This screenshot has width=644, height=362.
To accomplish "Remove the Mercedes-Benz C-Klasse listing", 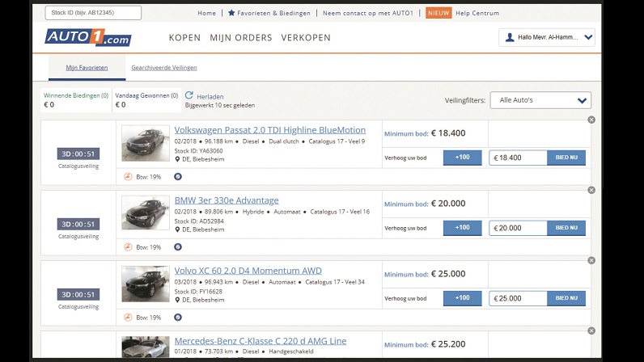I will 591,330.
